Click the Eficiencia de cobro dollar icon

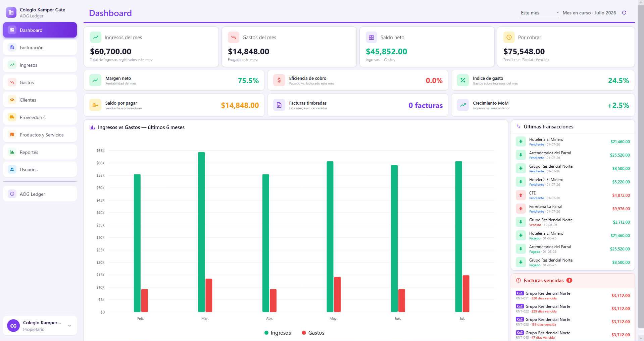click(x=279, y=80)
